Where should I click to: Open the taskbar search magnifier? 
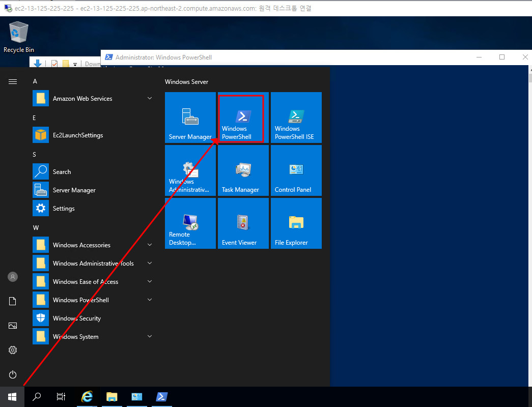pos(37,397)
